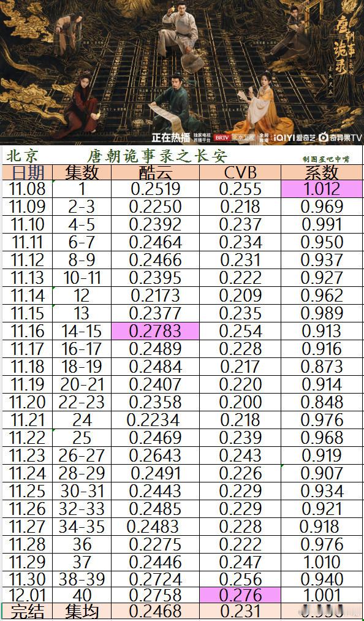Select 酷云 value 0.2724
The height and width of the screenshot is (621, 364).
pyautogui.click(x=155, y=580)
